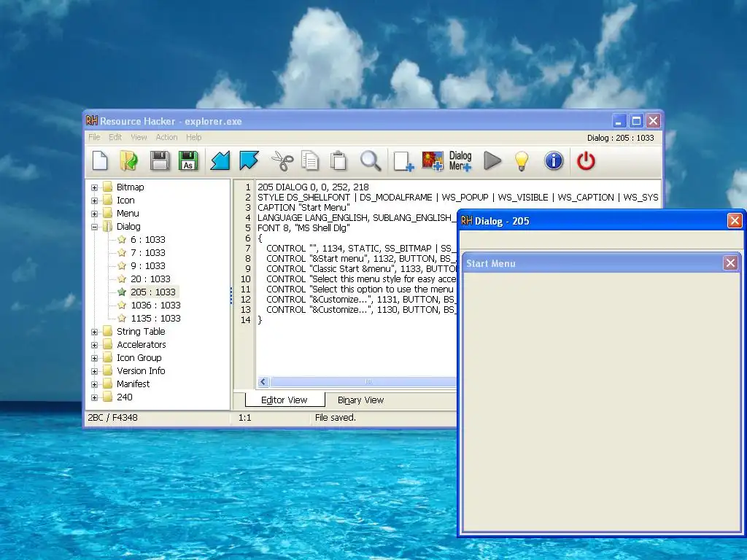Click the red power exit icon
Viewport: 747px width, 560px height.
point(586,160)
